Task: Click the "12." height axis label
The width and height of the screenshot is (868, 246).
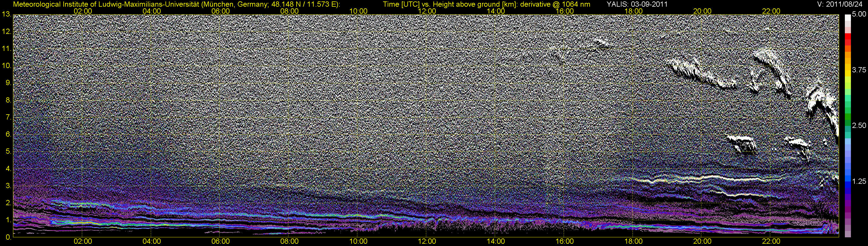Action: pyautogui.click(x=6, y=32)
